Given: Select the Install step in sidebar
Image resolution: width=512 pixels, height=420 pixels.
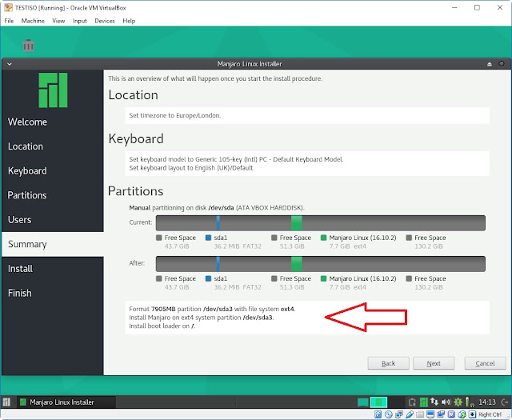Looking at the screenshot, I should coord(53,269).
